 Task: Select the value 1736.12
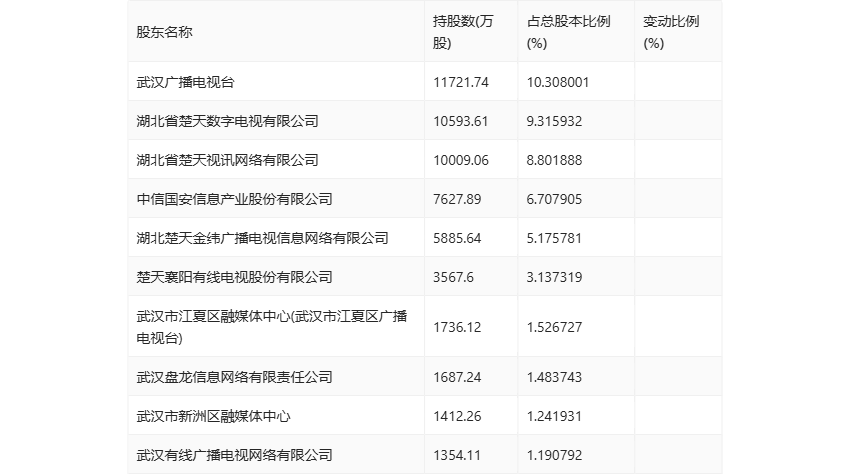coord(457,327)
